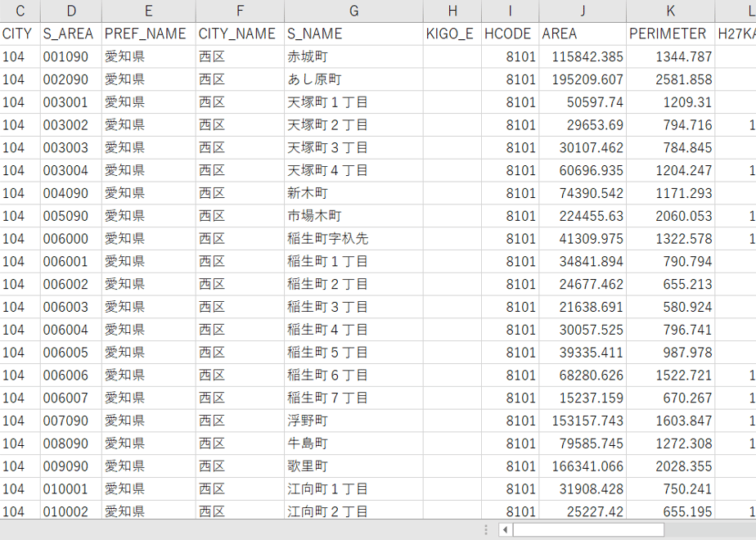Viewport: 756px width, 540px height.
Task: Select S_AREA cell 003001
Action: point(71,102)
